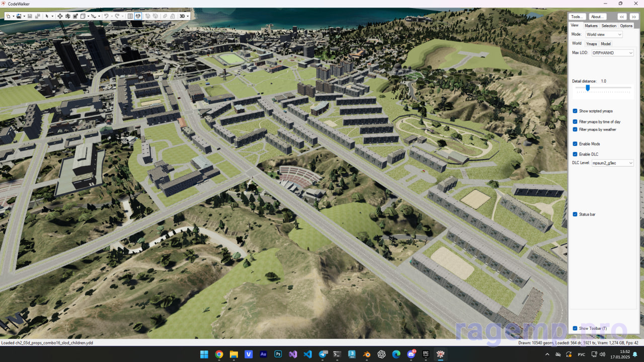The height and width of the screenshot is (362, 644).
Task: Disable the Enable Mods checkbox
Action: tap(575, 144)
